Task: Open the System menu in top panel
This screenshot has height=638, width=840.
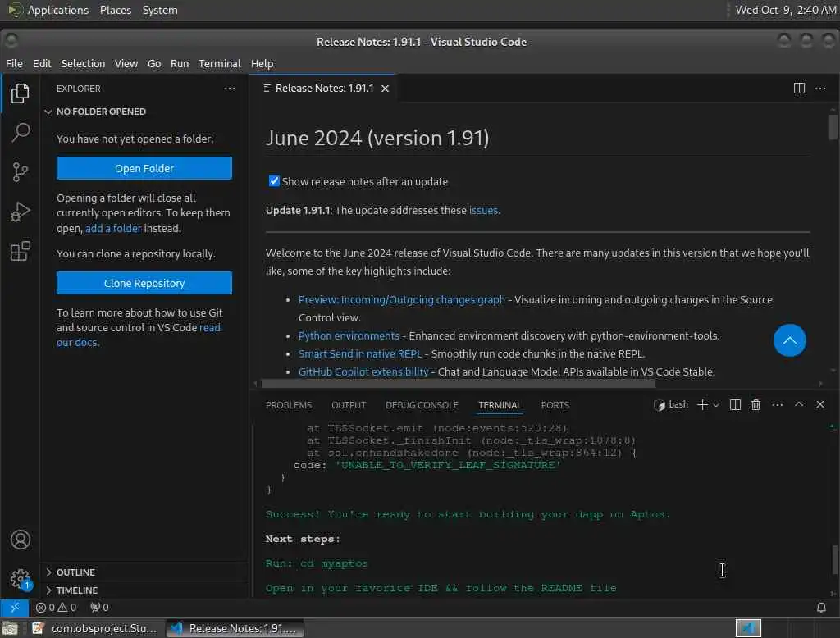Action: (x=160, y=10)
